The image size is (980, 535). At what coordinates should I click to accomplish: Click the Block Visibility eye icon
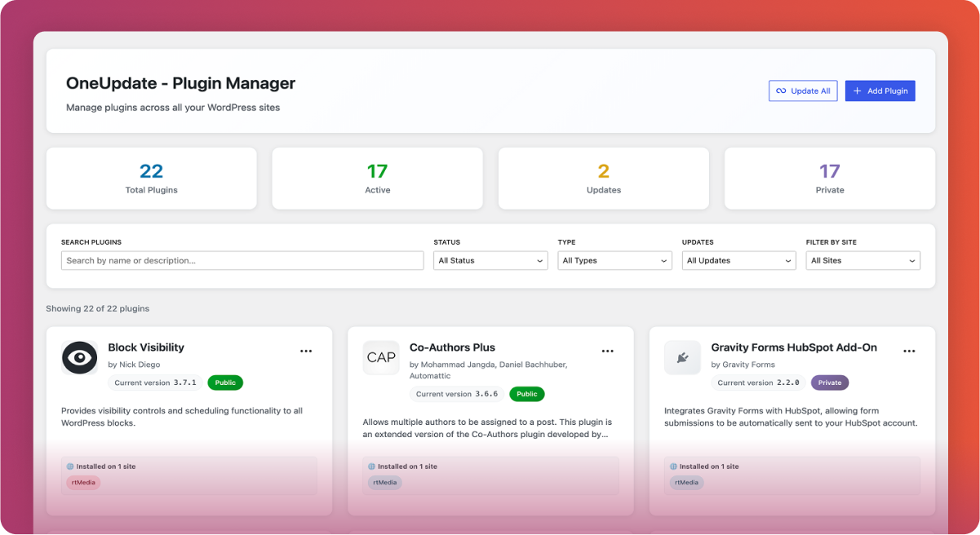[79, 357]
